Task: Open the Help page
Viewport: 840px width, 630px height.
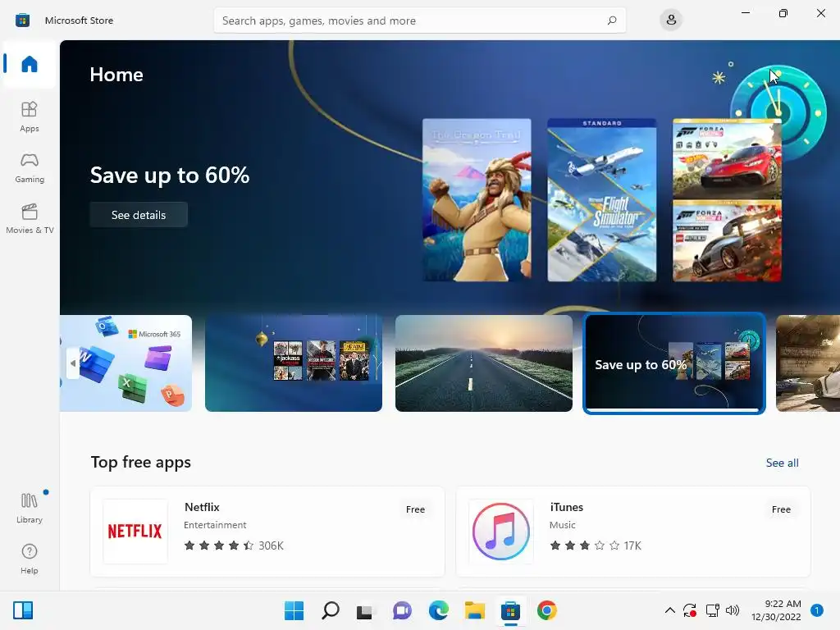Action: tap(30, 559)
